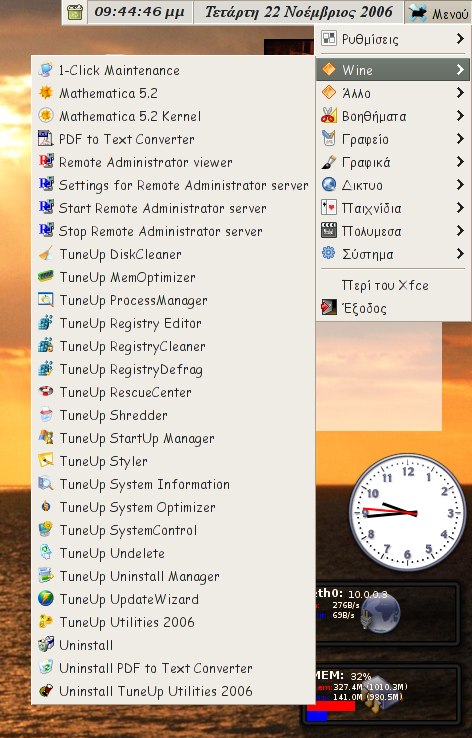
Task: Click the TuneUp MemOptimizer memory chip icon
Action: [46, 277]
